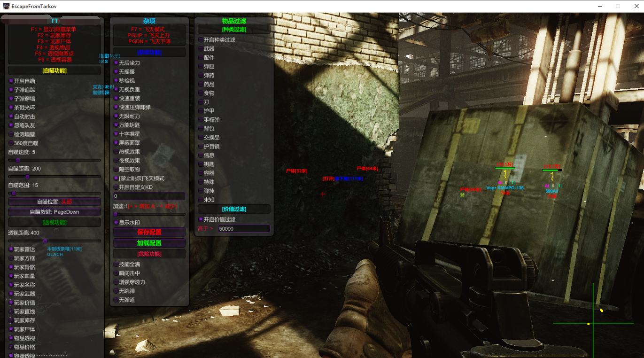The height and width of the screenshot is (358, 644).
Task: Click the 保存配置 button
Action: click(x=149, y=232)
